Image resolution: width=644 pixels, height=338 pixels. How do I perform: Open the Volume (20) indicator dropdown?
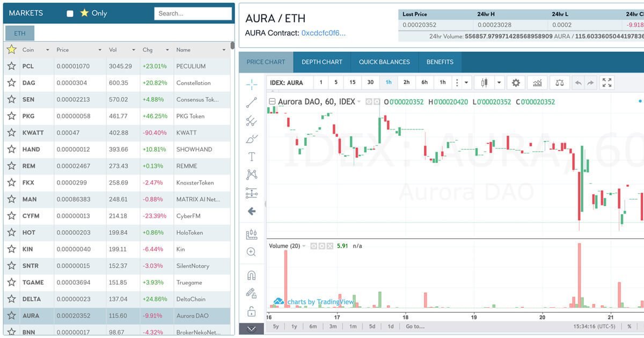[304, 246]
